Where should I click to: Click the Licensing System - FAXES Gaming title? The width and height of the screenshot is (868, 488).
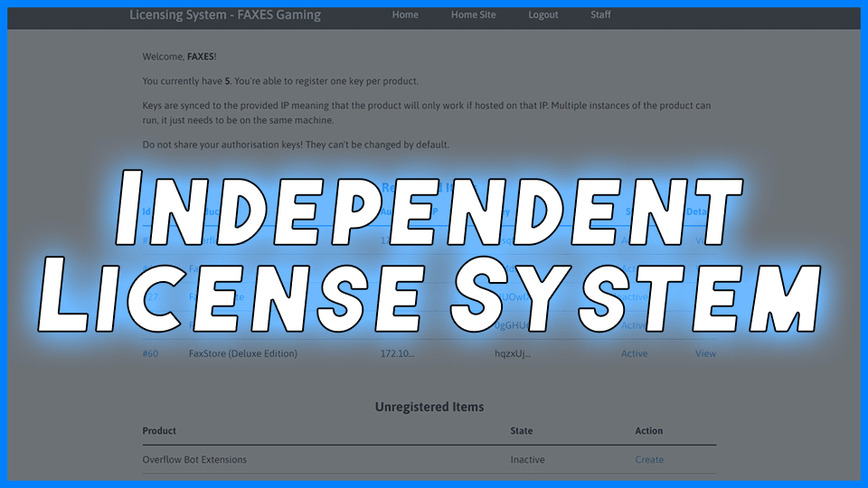coord(225,15)
